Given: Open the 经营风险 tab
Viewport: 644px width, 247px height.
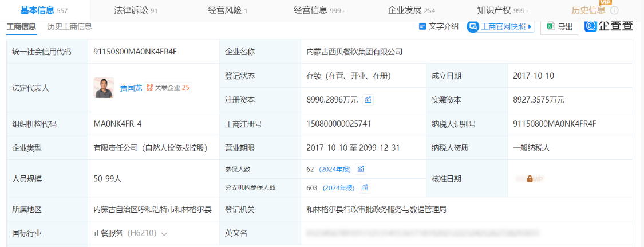Looking at the screenshot, I should pos(227,11).
